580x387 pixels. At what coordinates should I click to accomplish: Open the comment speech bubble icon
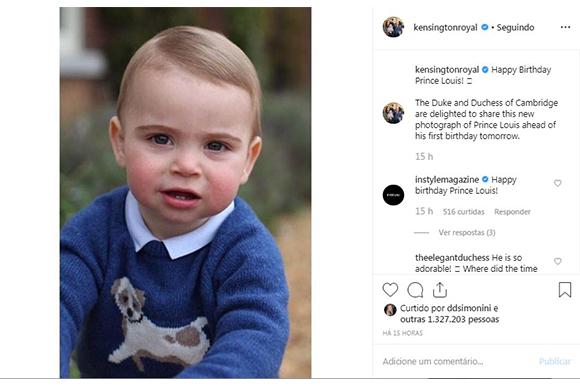click(x=415, y=290)
